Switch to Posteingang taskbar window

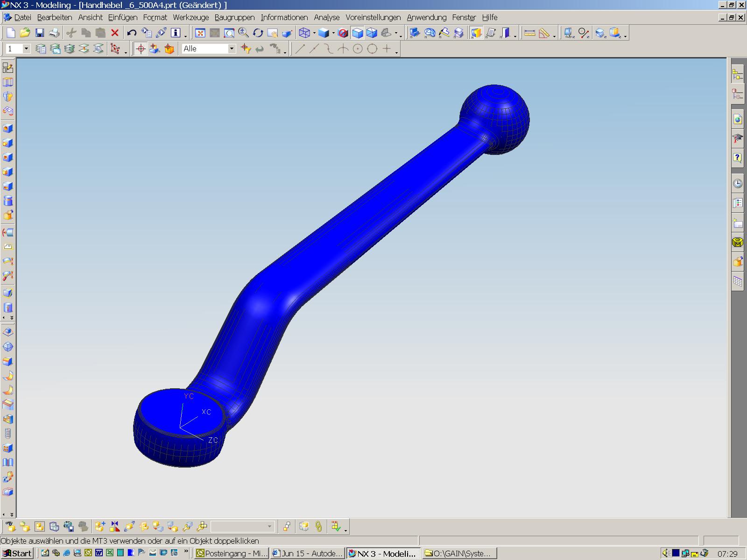[x=232, y=553]
